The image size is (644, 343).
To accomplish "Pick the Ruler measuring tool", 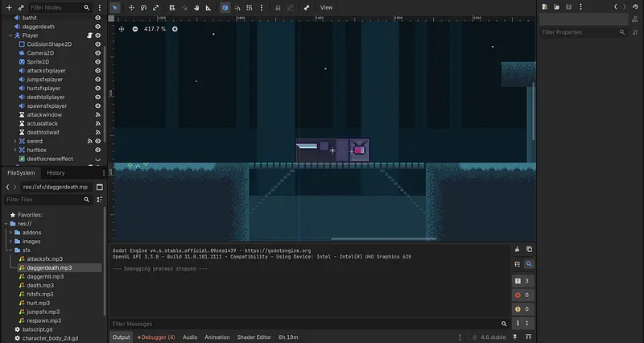I will 209,7.
